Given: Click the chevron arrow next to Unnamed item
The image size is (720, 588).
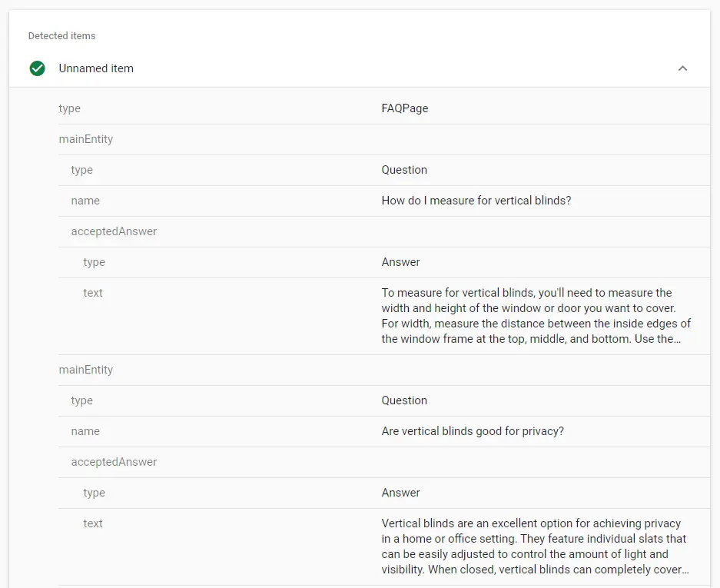Looking at the screenshot, I should (682, 68).
